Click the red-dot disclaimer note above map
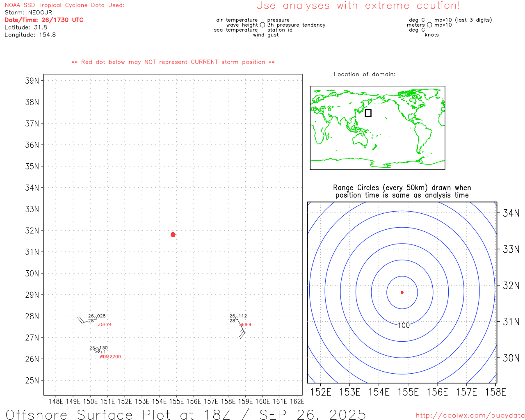Viewport: 525px width, 420px height. tap(173, 62)
